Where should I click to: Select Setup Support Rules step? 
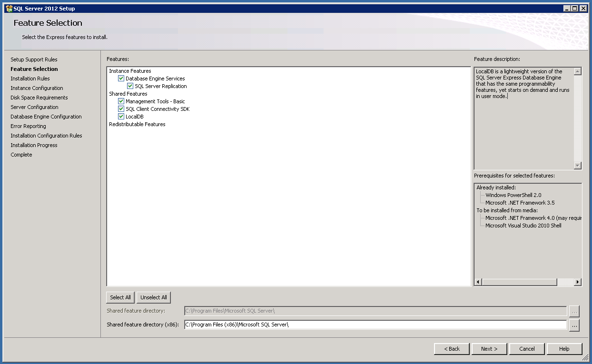(x=34, y=59)
